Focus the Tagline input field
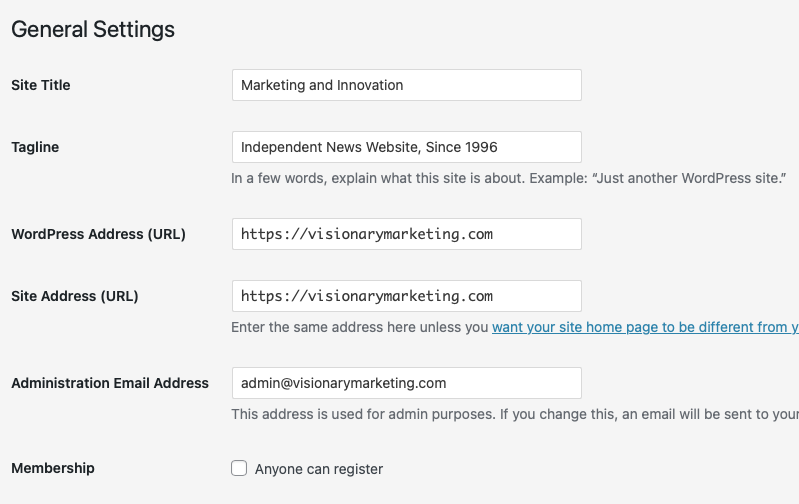The height and width of the screenshot is (504, 799). tap(407, 147)
